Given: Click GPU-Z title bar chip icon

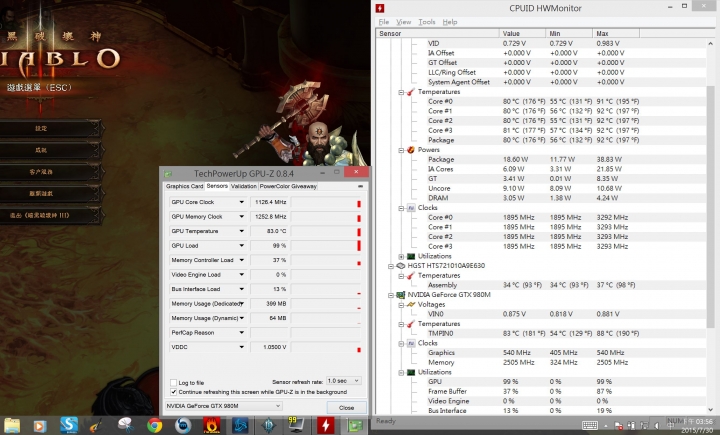Looking at the screenshot, I should point(168,174).
